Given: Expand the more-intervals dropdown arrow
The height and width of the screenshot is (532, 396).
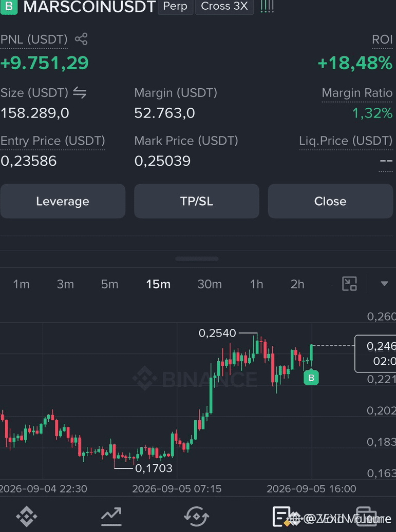Looking at the screenshot, I should [384, 284].
